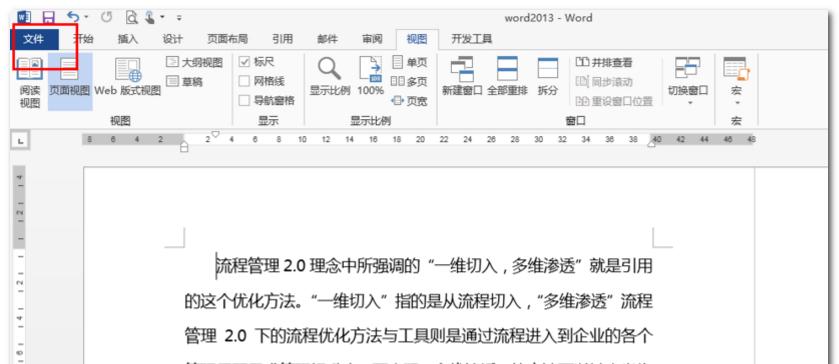This screenshot has width=839, height=364.
Task: Select 页面视图 page layout view
Action: tap(70, 81)
